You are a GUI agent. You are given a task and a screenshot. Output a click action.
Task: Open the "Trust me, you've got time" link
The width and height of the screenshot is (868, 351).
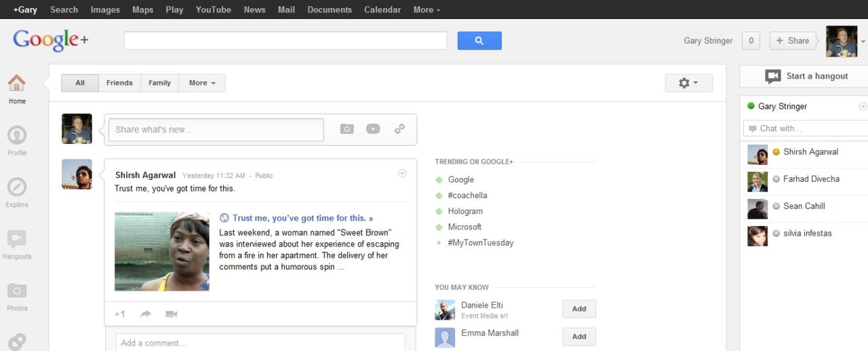(302, 218)
